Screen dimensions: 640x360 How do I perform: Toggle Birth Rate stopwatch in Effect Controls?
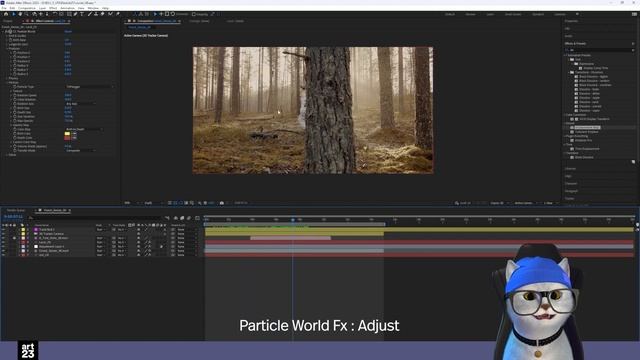[11, 40]
